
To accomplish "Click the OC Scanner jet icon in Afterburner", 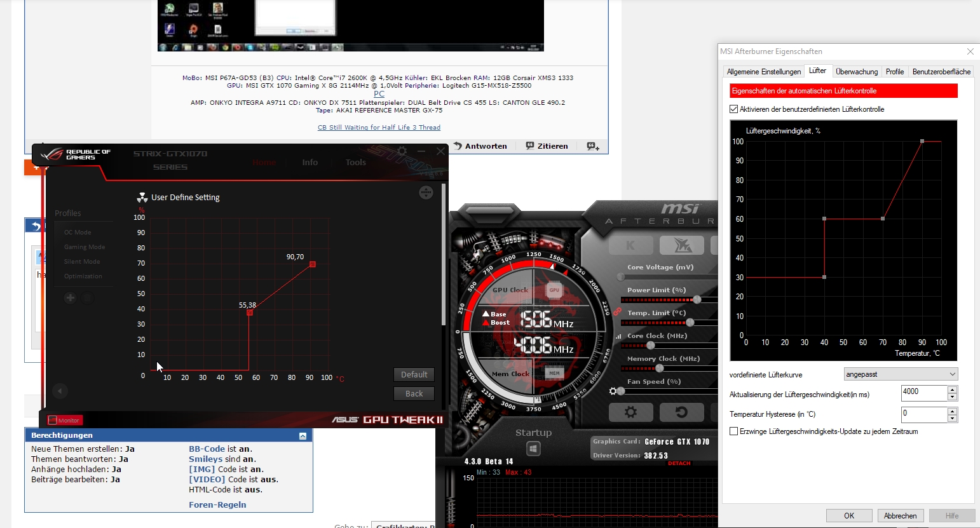I will pyautogui.click(x=681, y=245).
